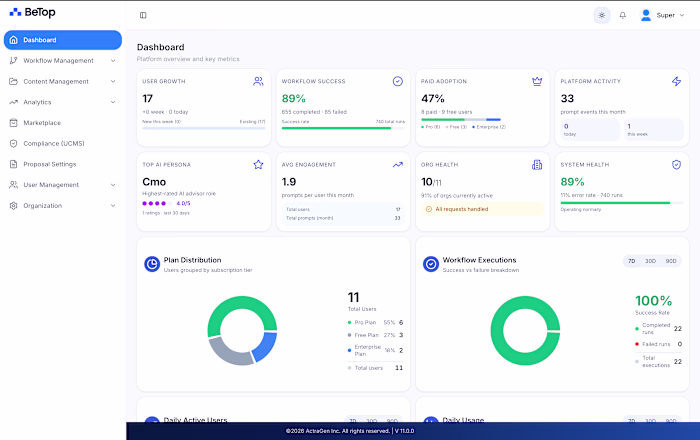
Task: Click the Paid Adoption plan split bar
Action: click(x=461, y=120)
